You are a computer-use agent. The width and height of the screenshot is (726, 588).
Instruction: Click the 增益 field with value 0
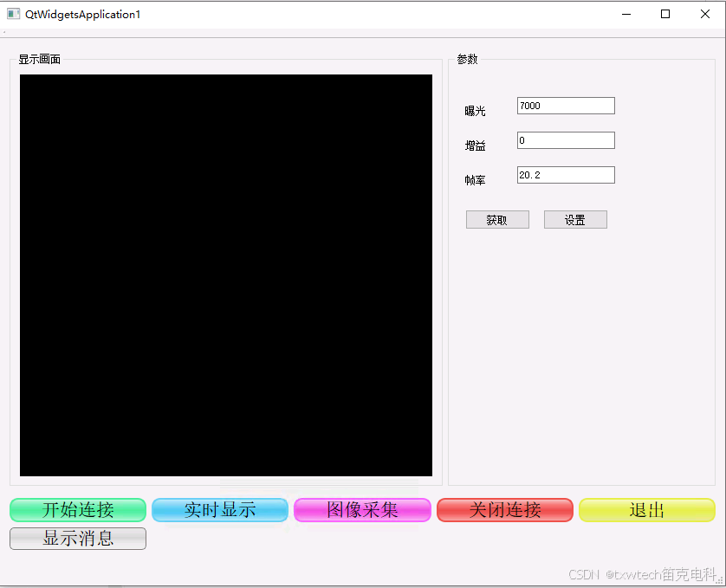[x=566, y=140]
